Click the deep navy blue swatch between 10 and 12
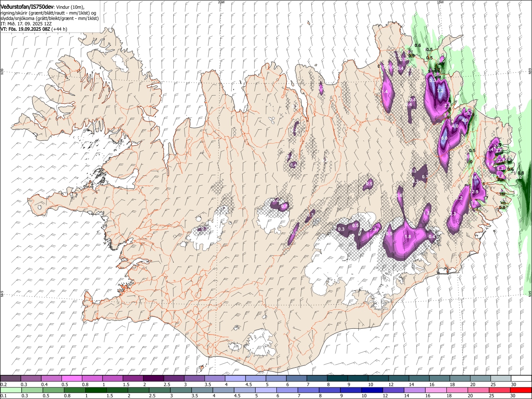This screenshot has width=532, height=399. pyautogui.click(x=372, y=390)
